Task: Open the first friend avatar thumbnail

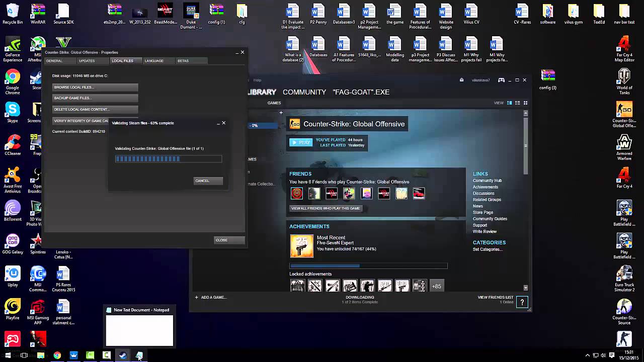Action: tap(297, 193)
